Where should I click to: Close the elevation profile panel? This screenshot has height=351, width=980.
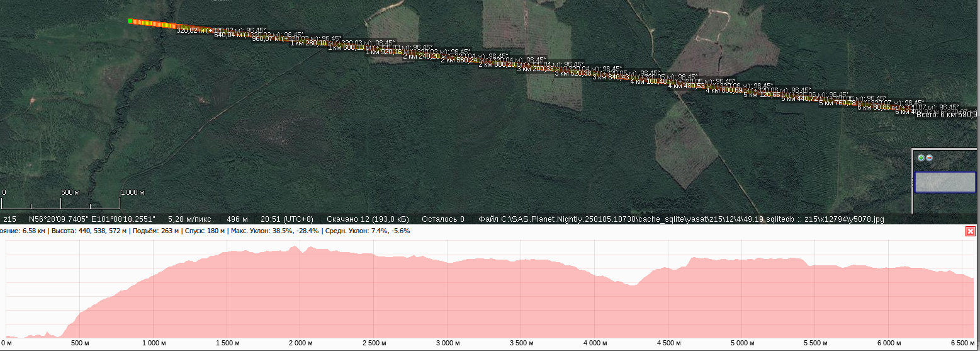pos(971,231)
